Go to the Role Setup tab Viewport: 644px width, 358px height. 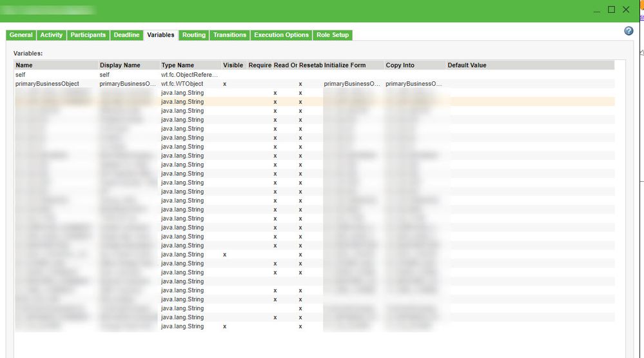coord(333,35)
